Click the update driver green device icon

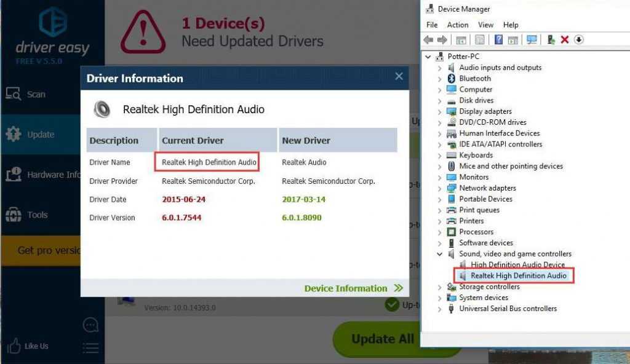[551, 40]
